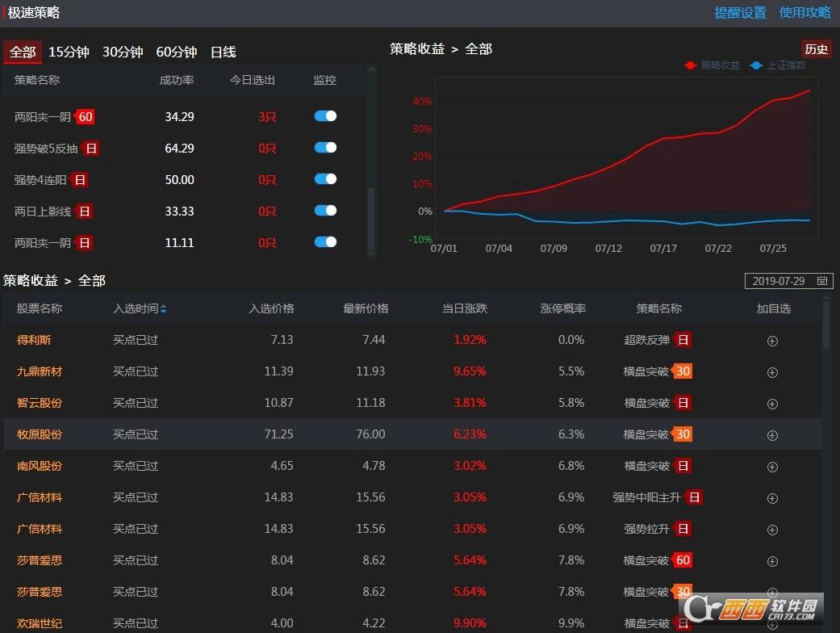Click 9.65% change for 九鼎新材
The width and height of the screenshot is (840, 633).
click(470, 371)
